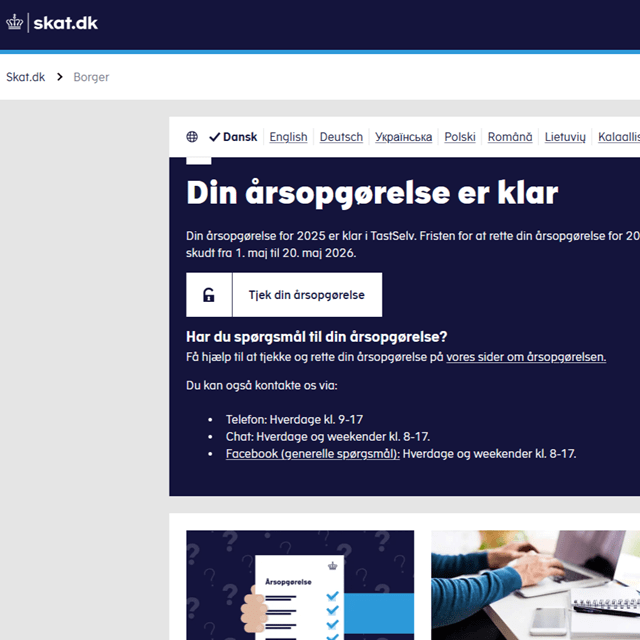Viewport: 640px width, 640px height.
Task: Open the Skat.dk breadcrumb link
Action: point(26,77)
